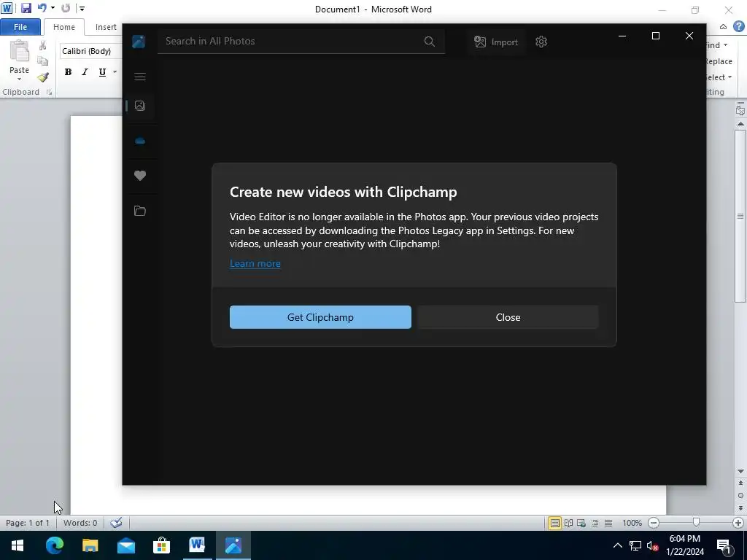This screenshot has height=560, width=747.
Task: Click zoom out minus button in Word
Action: (x=654, y=523)
